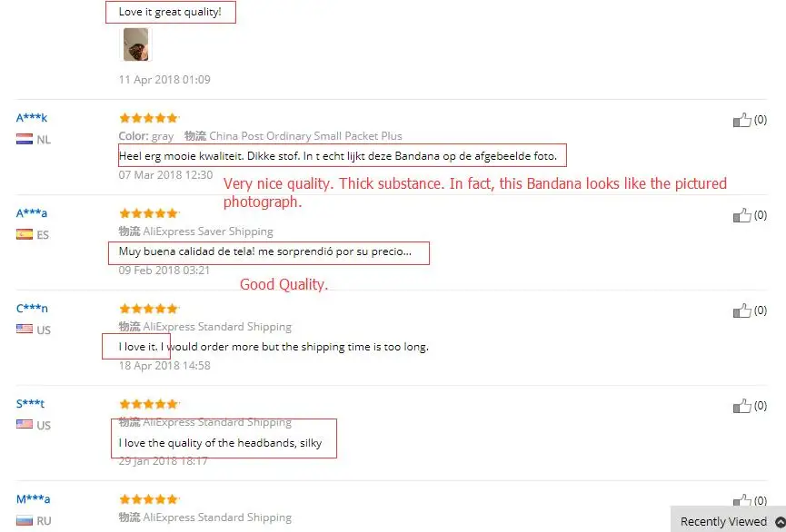Like A***k's review with thumbs-up icon

(741, 120)
